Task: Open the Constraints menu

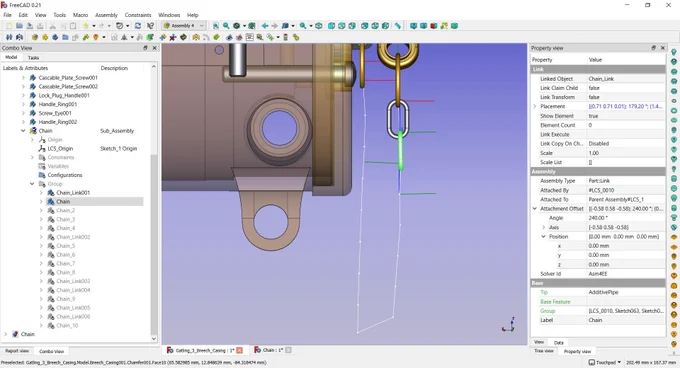Action: tap(138, 15)
